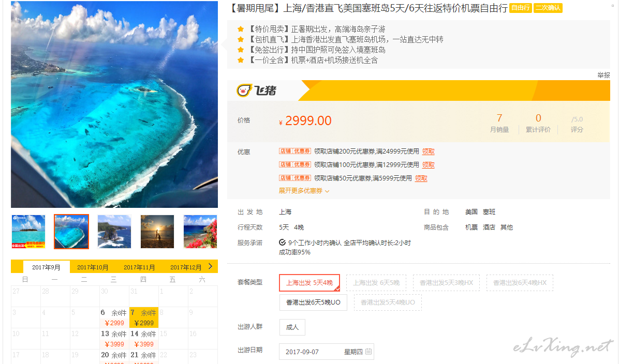This screenshot has width=619, height=364.
Task: Select the sunset beach thumbnail
Action: (157, 232)
